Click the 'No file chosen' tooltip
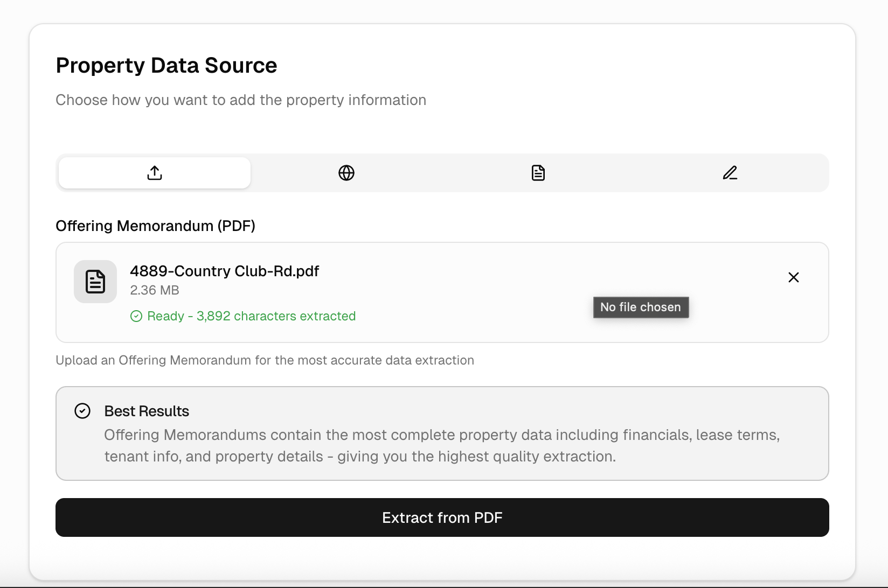 (x=641, y=307)
